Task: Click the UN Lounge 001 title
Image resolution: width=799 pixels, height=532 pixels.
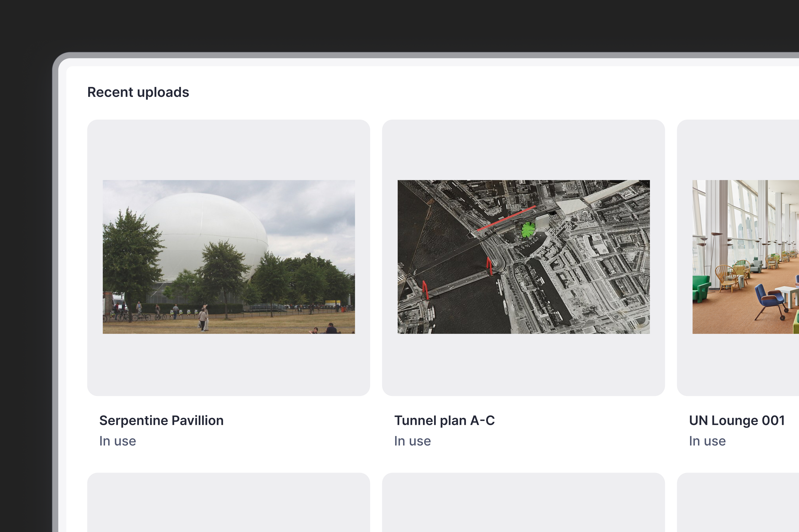Action: click(737, 421)
